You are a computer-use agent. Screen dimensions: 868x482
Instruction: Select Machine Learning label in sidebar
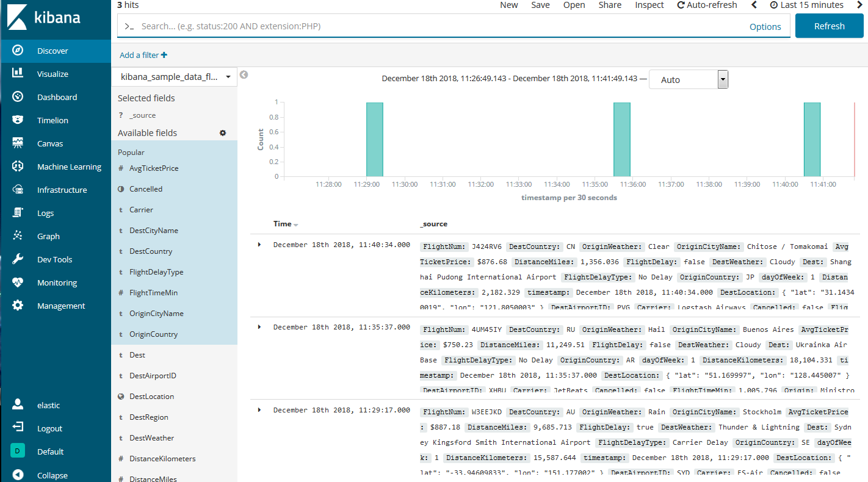click(69, 167)
